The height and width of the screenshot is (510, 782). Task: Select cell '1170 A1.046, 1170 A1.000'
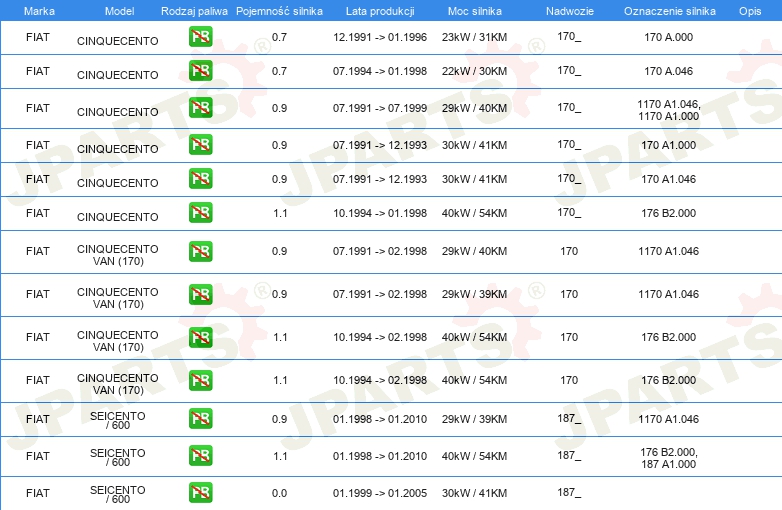coord(668,110)
